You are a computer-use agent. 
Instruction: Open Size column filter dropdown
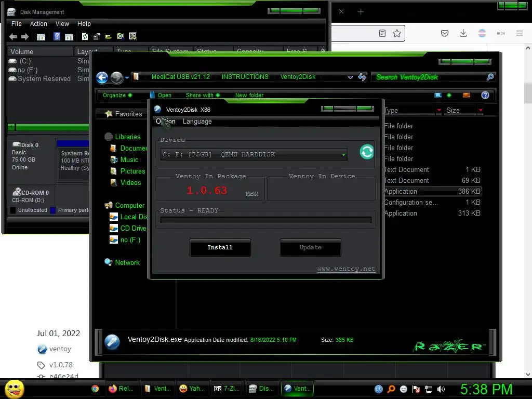pyautogui.click(x=481, y=110)
